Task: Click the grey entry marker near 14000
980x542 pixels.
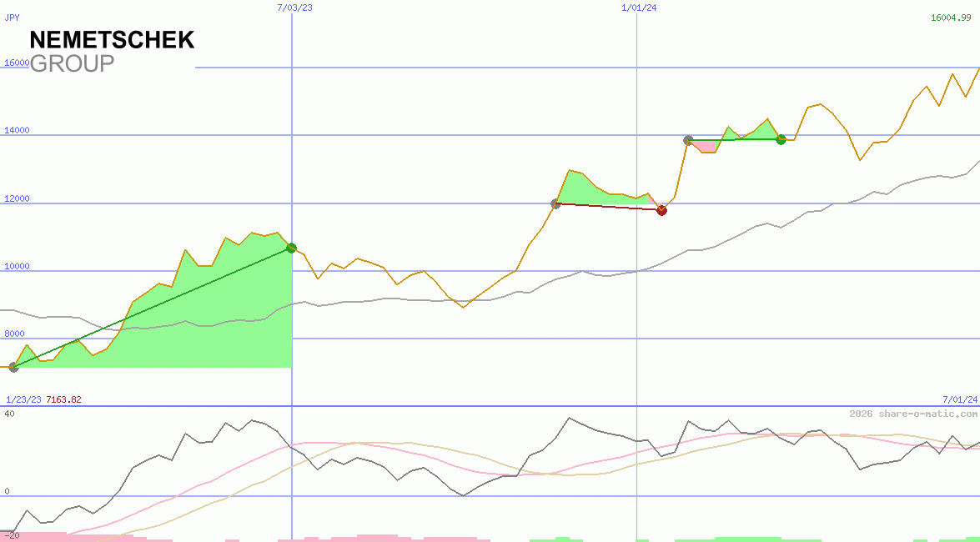Action: [688, 140]
